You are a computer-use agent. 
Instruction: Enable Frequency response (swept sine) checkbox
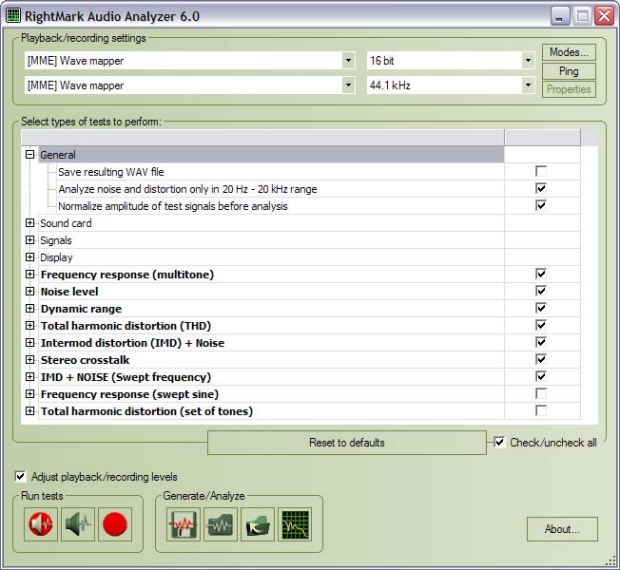pos(541,393)
